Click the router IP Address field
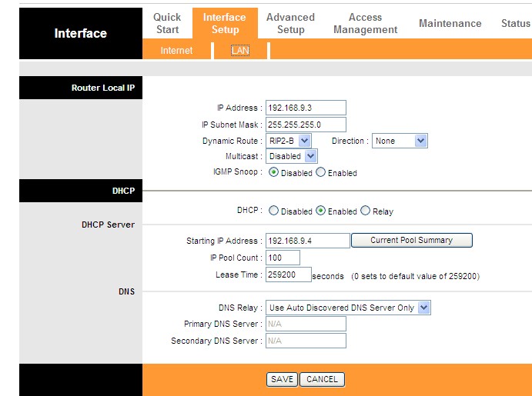 click(306, 108)
